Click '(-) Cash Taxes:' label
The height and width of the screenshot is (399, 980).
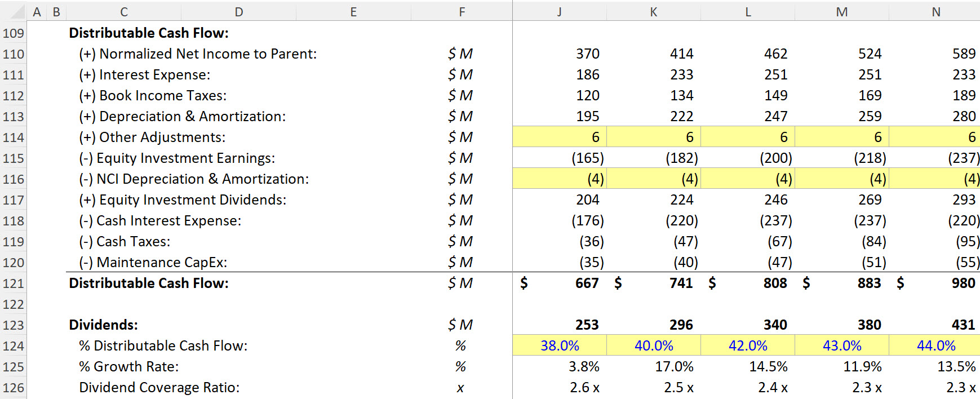(125, 242)
